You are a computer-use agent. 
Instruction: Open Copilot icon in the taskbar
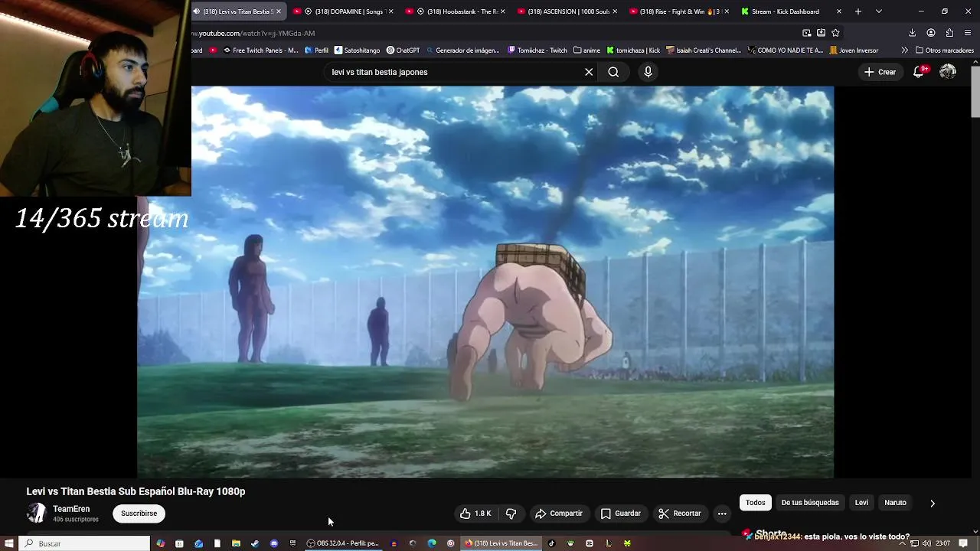[160, 543]
